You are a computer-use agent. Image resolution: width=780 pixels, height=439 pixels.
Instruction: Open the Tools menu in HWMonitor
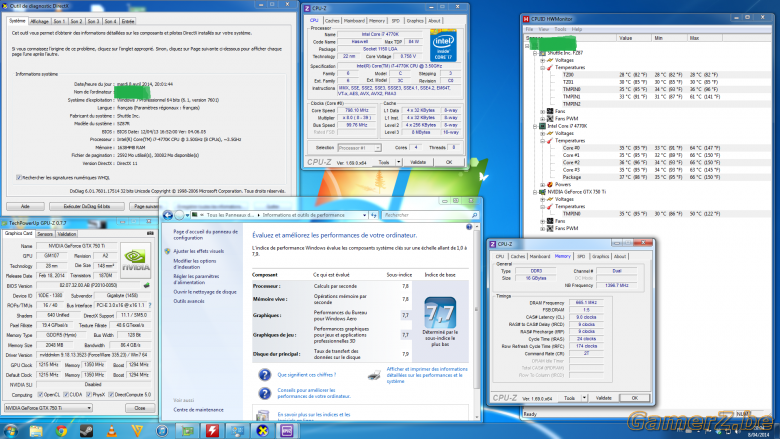click(x=560, y=29)
